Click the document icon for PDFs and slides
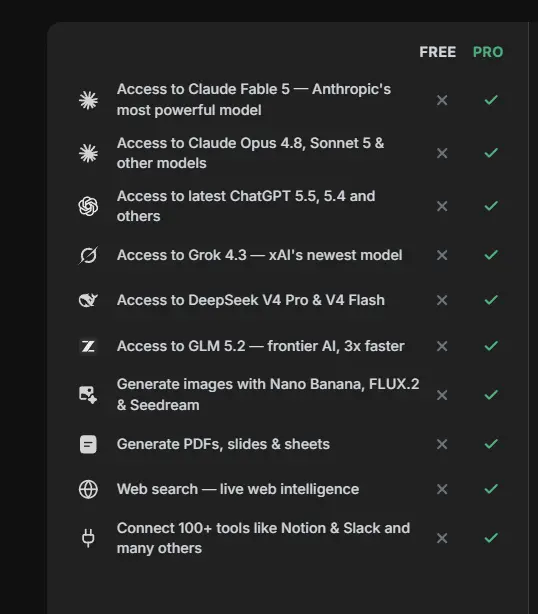538x614 pixels. coord(88,444)
